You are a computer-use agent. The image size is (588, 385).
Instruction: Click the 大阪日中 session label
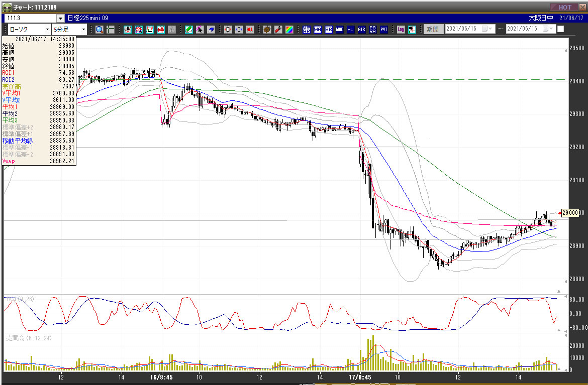coord(541,18)
